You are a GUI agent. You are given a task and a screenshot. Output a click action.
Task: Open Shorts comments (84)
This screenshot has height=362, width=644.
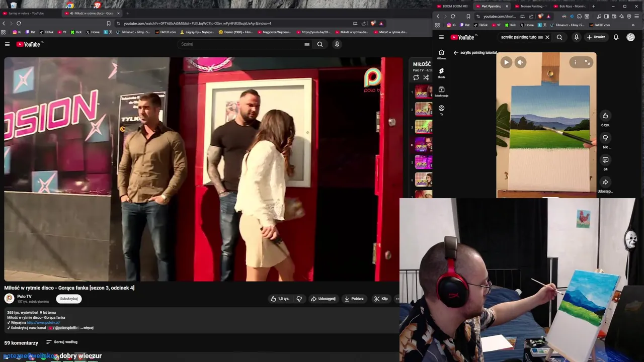(x=605, y=160)
